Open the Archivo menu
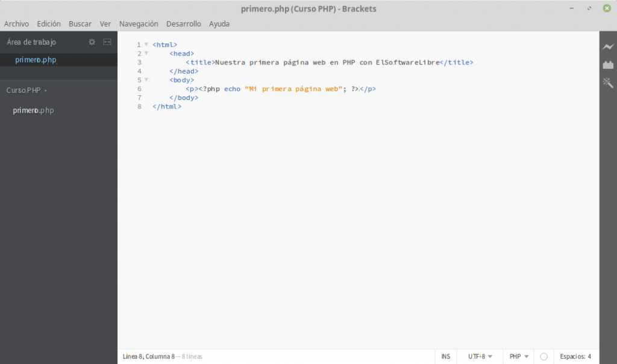 pyautogui.click(x=16, y=24)
